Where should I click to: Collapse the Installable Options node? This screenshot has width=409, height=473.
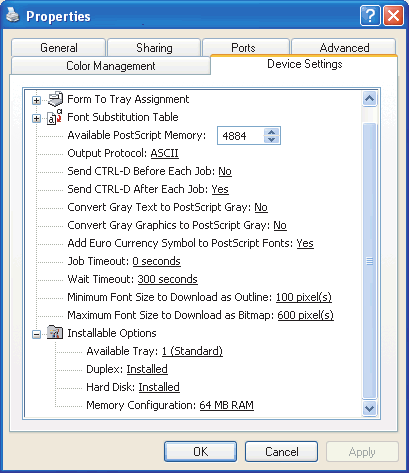tap(37, 334)
